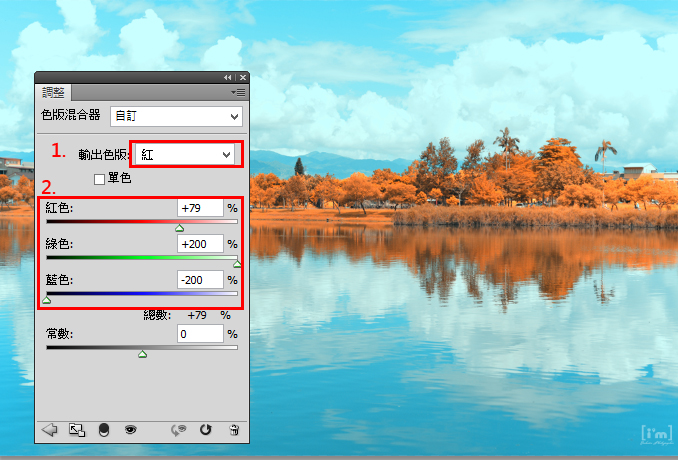678x460 pixels.
Task: Open the panel flyout menu icon
Action: click(x=238, y=93)
